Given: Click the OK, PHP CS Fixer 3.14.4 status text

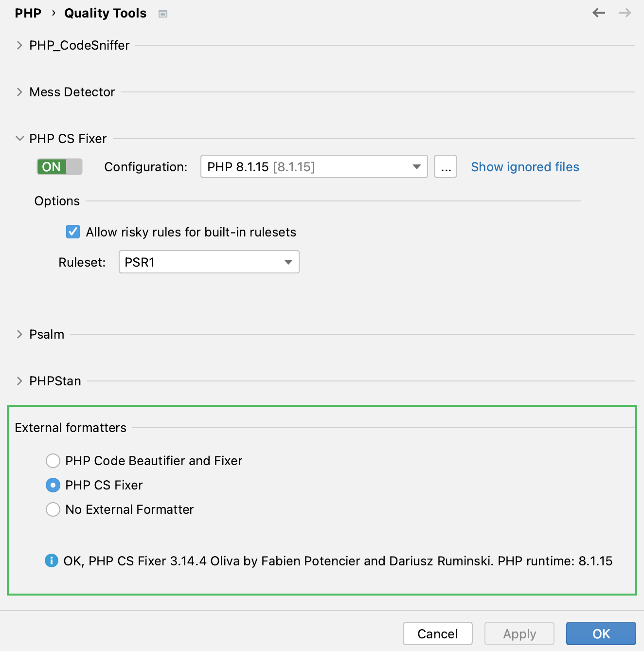Looking at the screenshot, I should (x=338, y=561).
